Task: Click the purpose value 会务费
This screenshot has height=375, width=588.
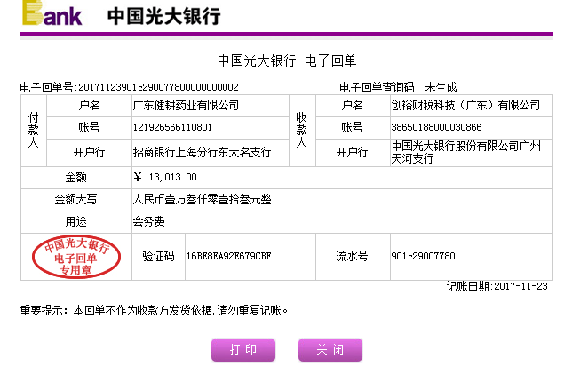Action: point(148,221)
